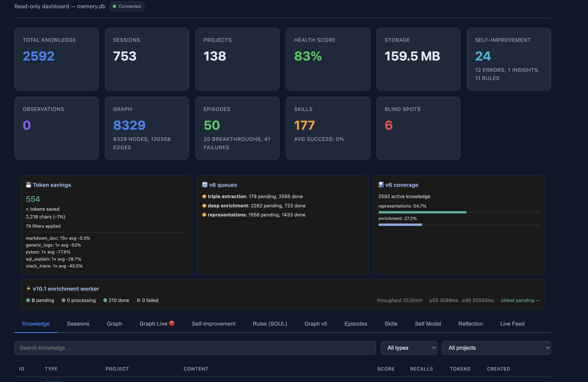Switch to the Sessions tab

(78, 324)
